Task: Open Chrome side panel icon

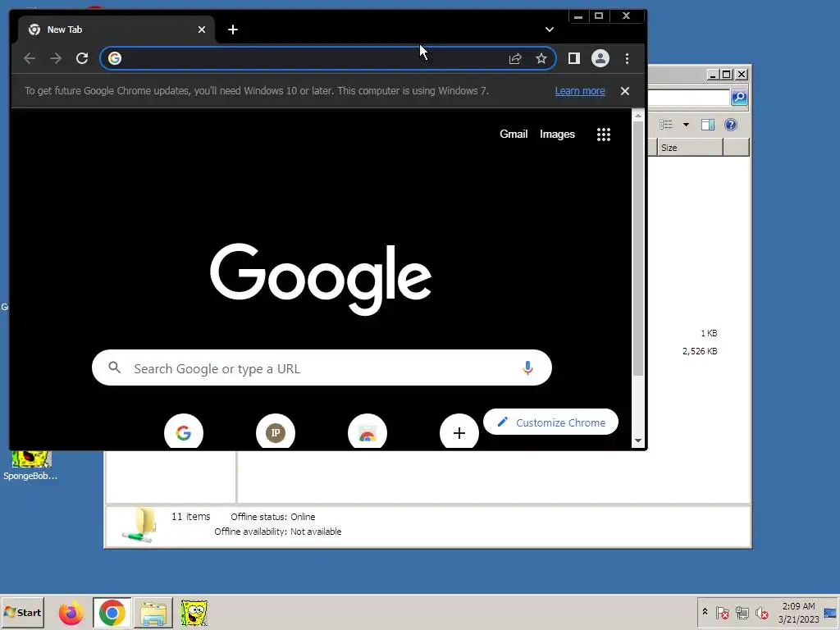Action: click(573, 58)
